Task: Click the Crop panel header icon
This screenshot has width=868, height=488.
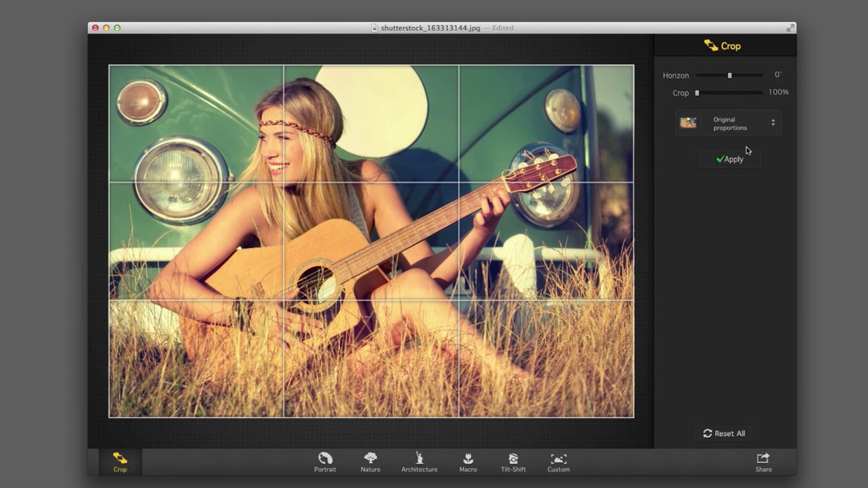Action: point(711,46)
